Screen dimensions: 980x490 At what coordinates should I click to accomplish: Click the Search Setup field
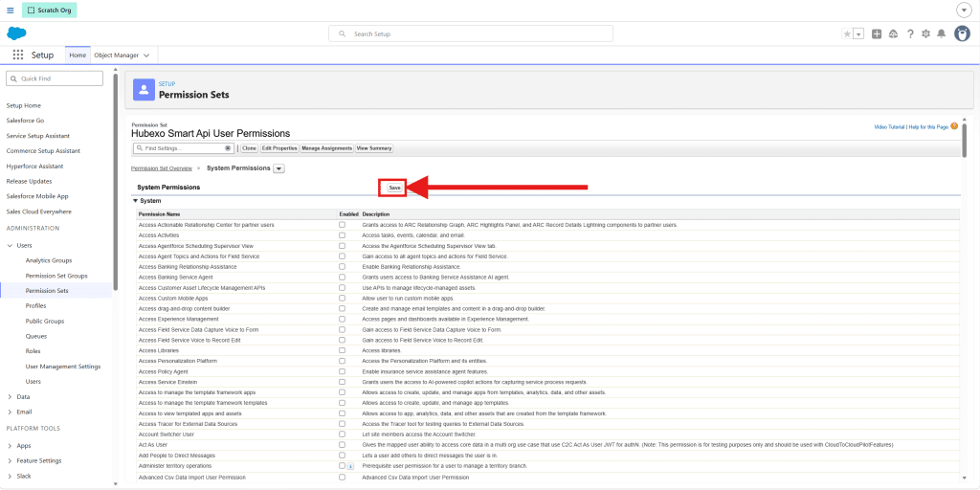[471, 33]
